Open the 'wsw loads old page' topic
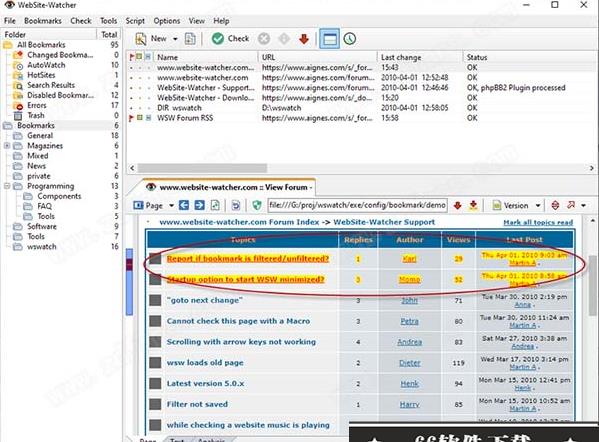Viewport: 599px width, 442px height. coord(205,363)
